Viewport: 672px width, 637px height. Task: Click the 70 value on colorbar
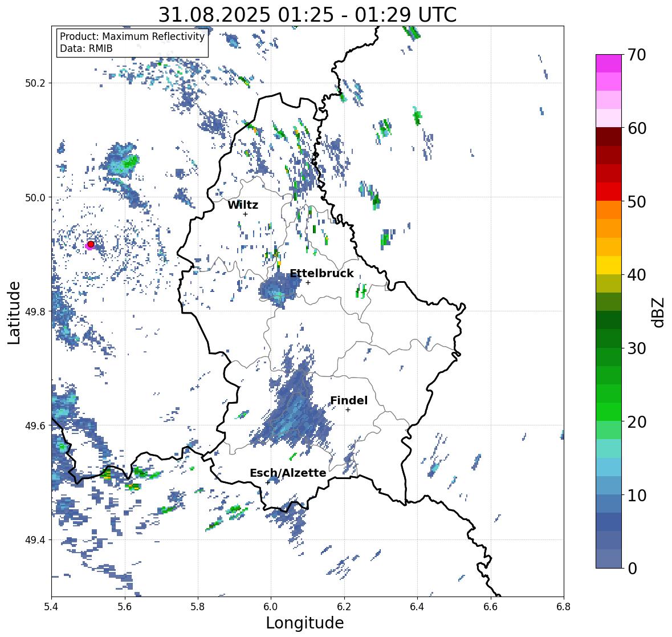[637, 55]
